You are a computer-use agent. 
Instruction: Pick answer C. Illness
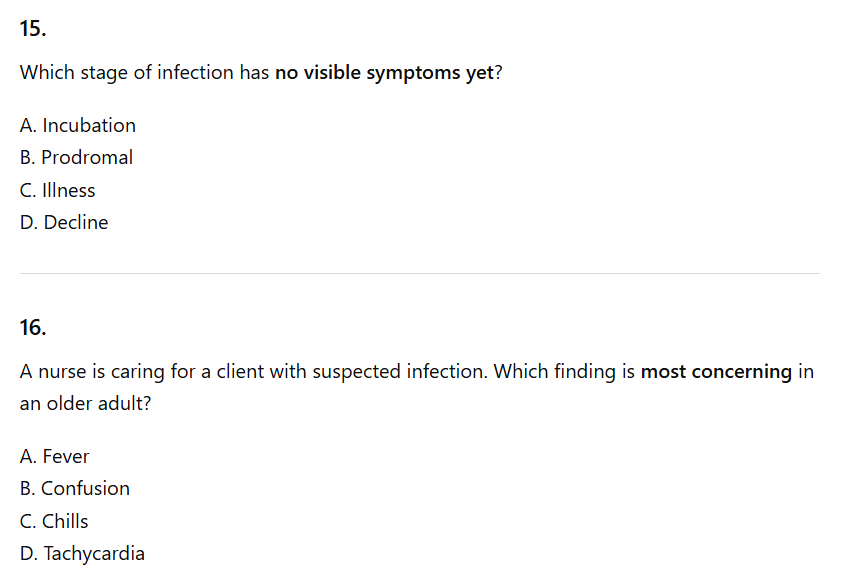click(x=58, y=190)
